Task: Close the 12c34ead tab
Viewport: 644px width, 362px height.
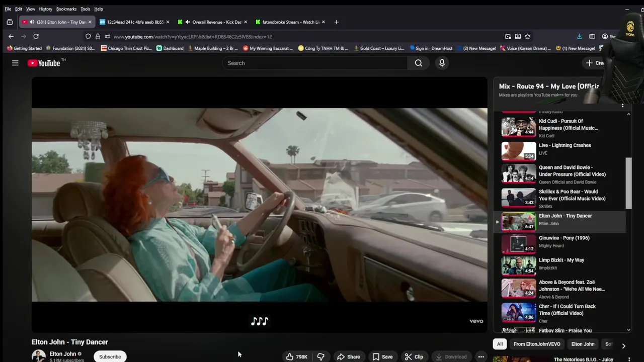Action: (x=168, y=22)
